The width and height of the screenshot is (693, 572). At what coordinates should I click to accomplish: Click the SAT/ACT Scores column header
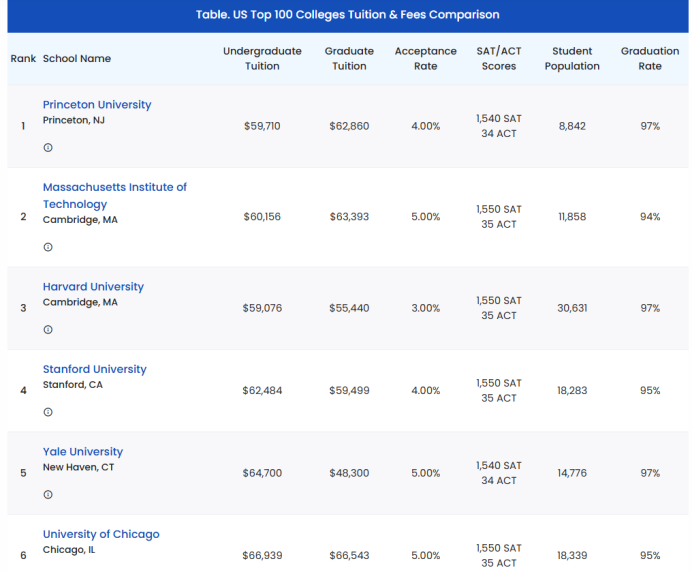(499, 58)
